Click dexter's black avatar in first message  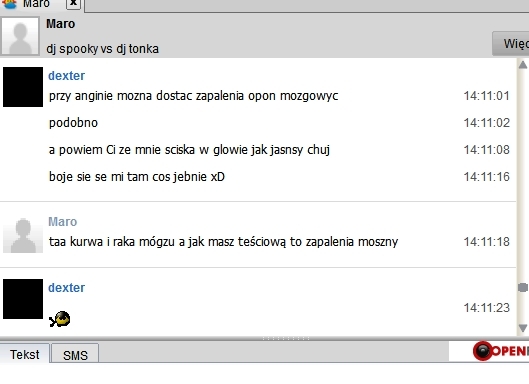(x=23, y=87)
